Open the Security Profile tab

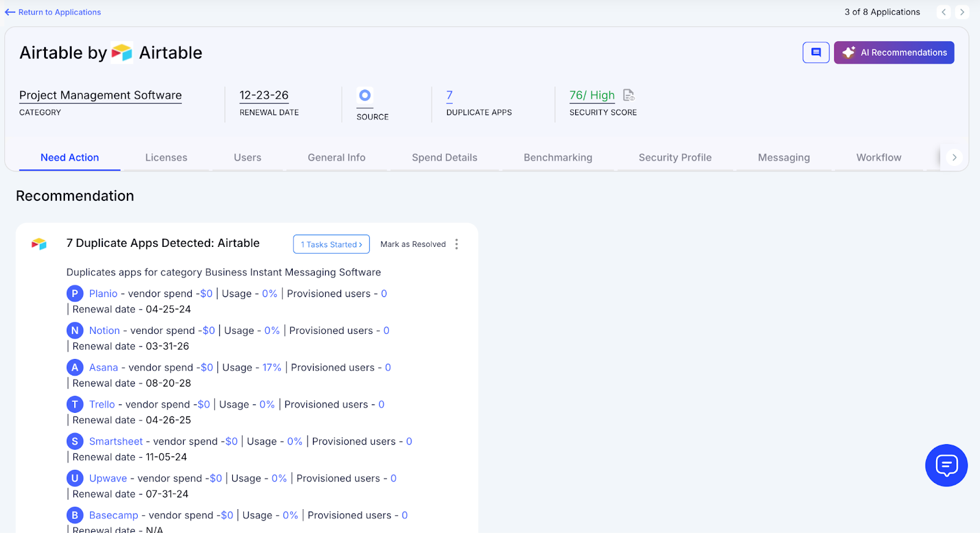coord(675,157)
